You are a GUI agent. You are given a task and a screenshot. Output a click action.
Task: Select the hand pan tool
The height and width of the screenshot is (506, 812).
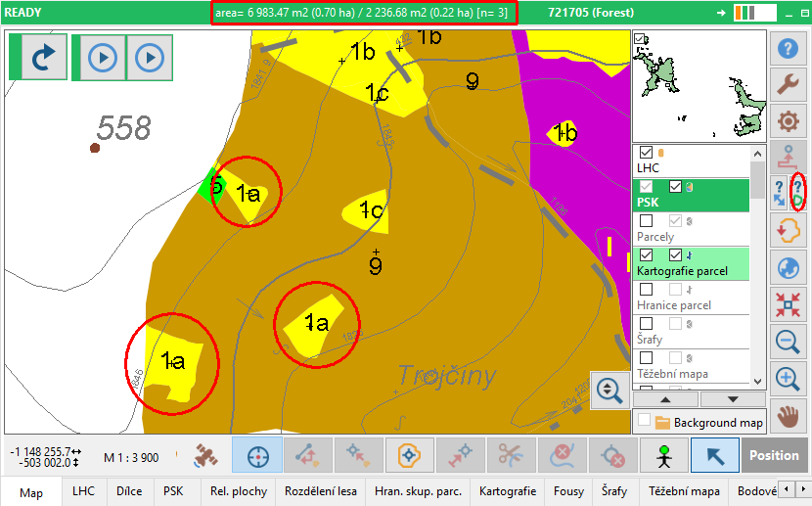tap(788, 416)
